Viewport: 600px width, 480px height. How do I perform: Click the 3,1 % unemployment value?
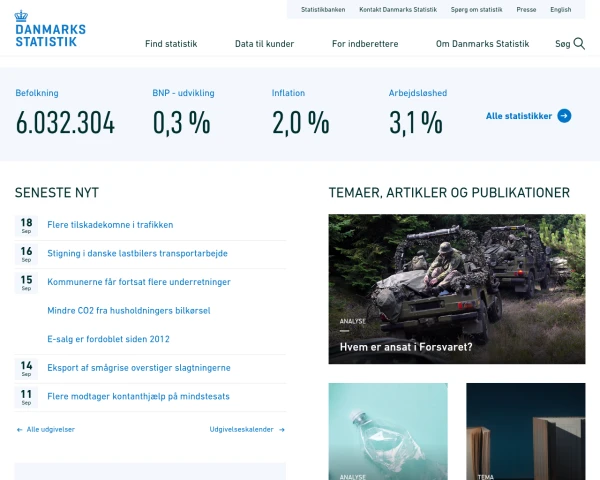tap(416, 123)
